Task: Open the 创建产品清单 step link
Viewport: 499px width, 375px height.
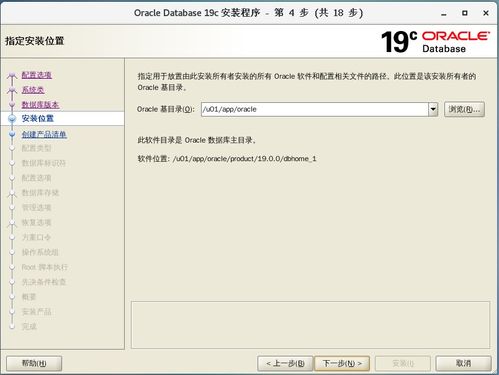Action: click(44, 134)
